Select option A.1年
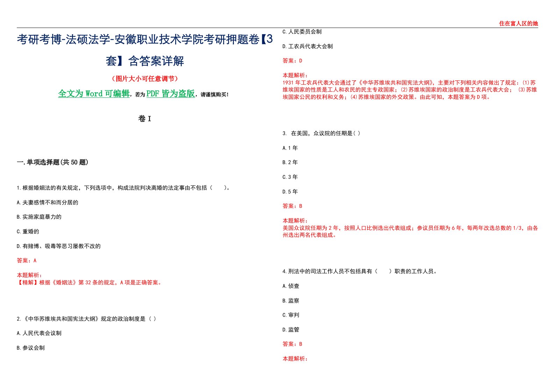Image resolution: width=555 pixels, height=392 pixels. [x=290, y=148]
